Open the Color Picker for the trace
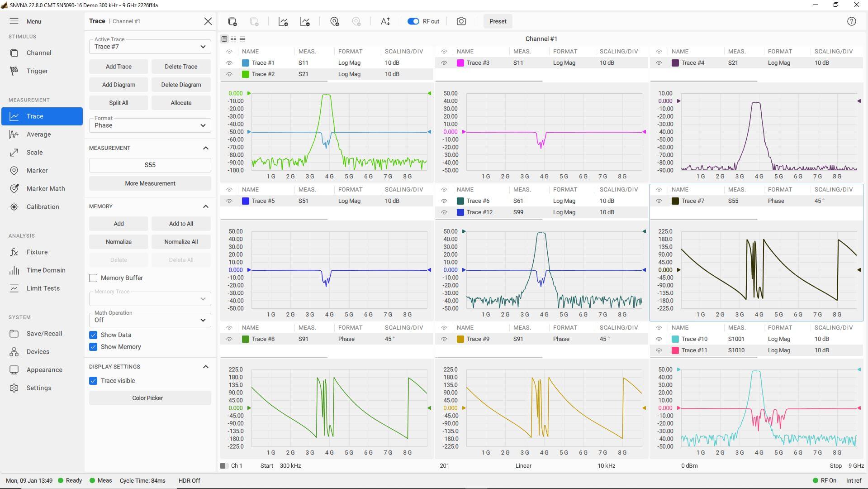This screenshot has height=489, width=868. point(150,398)
